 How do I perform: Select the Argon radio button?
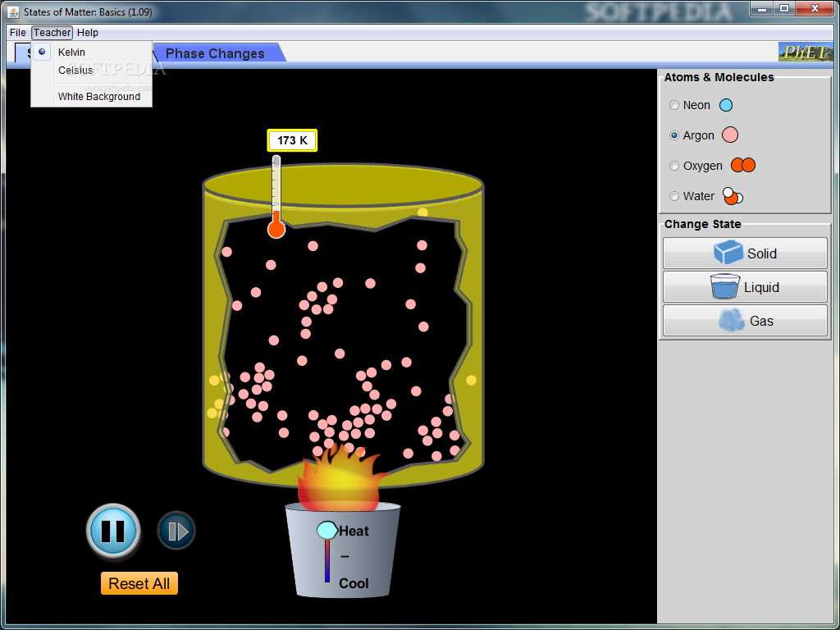674,135
